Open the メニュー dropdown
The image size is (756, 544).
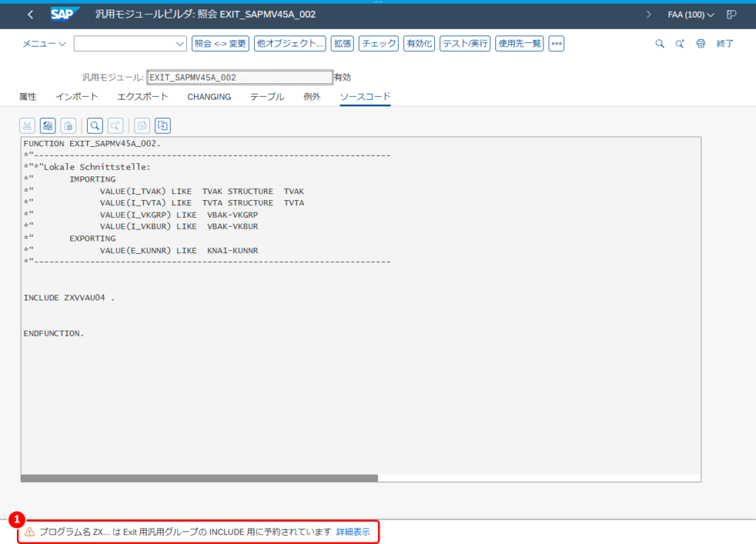pos(44,44)
